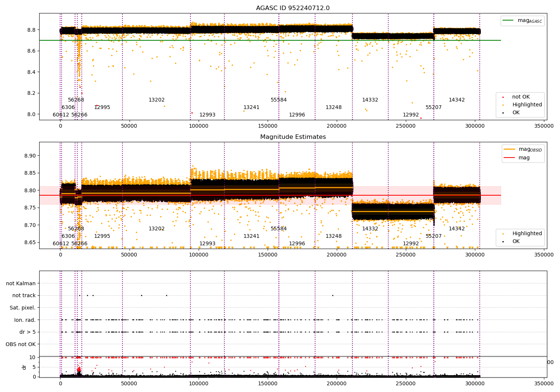Click obsid label 12993 in the Magnitude Estimates plot

(208, 244)
